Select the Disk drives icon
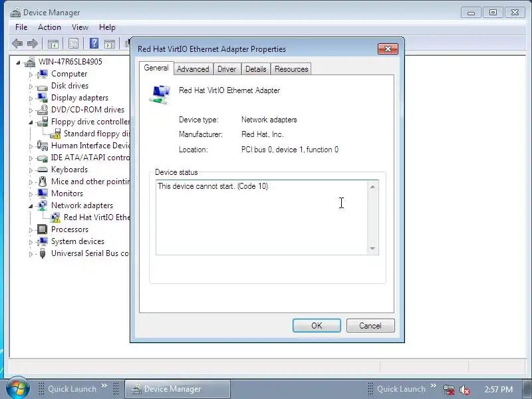This screenshot has height=399, width=532. (x=43, y=86)
